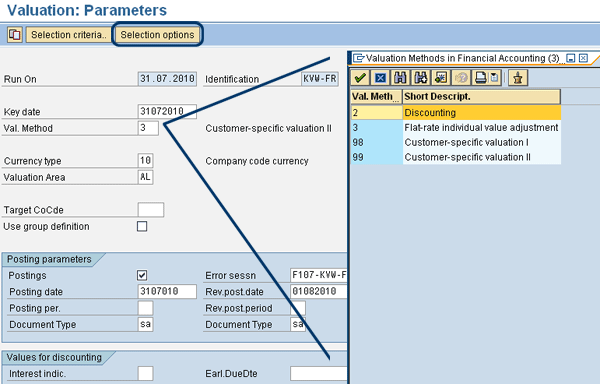Click the empty Posting per. field
Image resolution: width=600 pixels, height=384 pixels.
(x=145, y=308)
